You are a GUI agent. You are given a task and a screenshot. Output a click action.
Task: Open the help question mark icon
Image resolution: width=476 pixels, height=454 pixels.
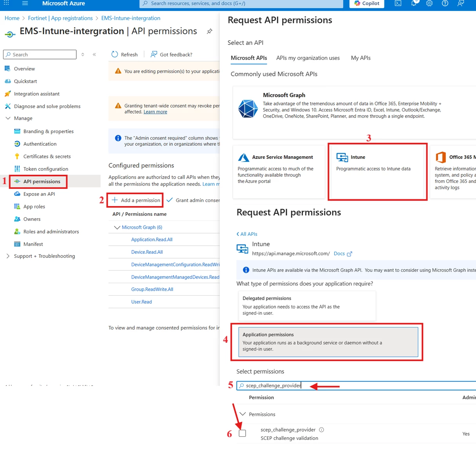[x=445, y=3]
